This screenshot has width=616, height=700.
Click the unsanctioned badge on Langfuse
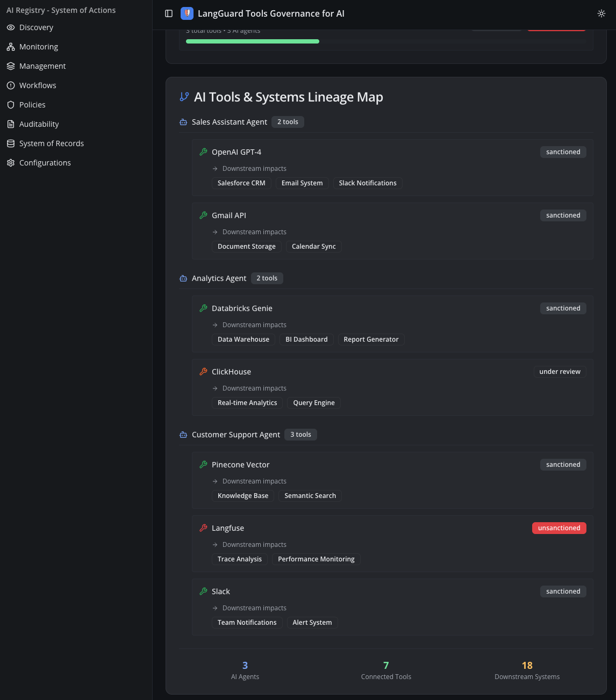point(559,528)
